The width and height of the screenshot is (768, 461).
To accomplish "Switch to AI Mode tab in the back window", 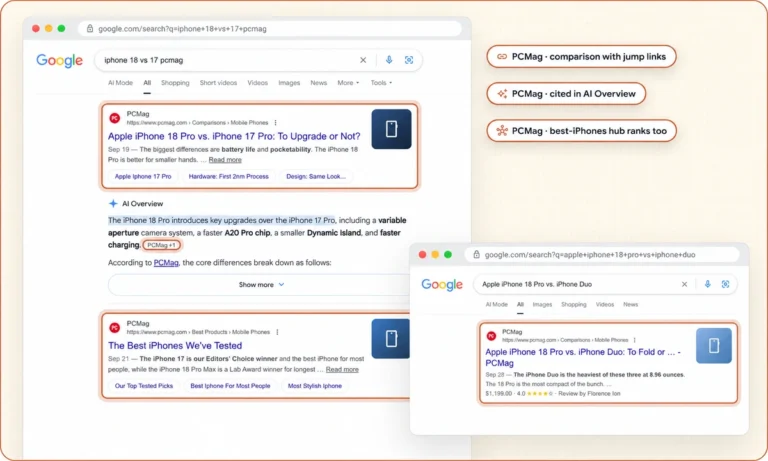I will pos(120,83).
